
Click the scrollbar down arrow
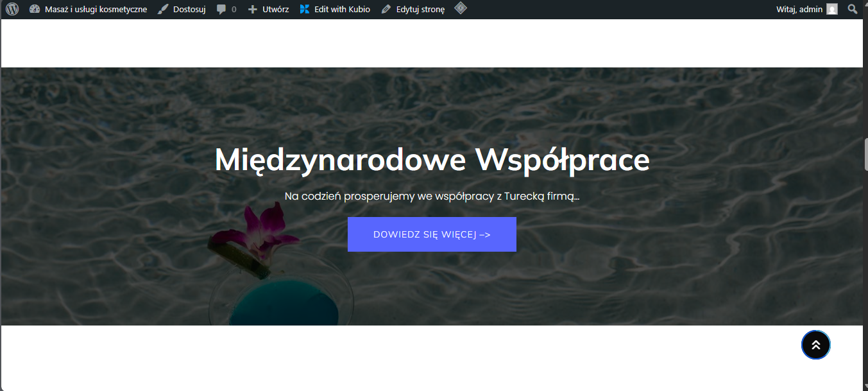click(x=865, y=387)
